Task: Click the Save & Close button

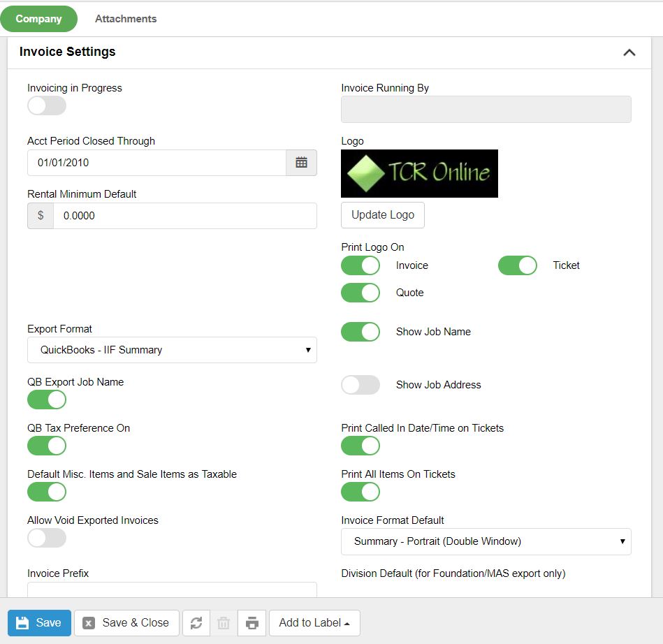Action: click(x=126, y=623)
